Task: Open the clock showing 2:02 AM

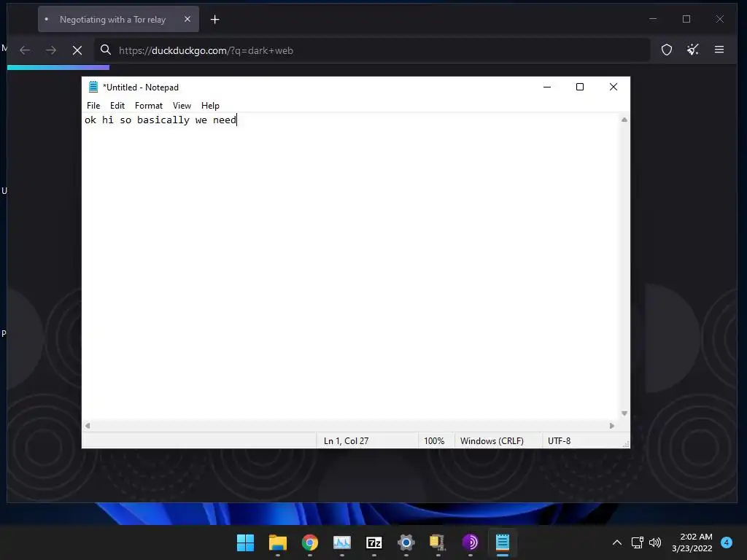Action: (x=692, y=542)
